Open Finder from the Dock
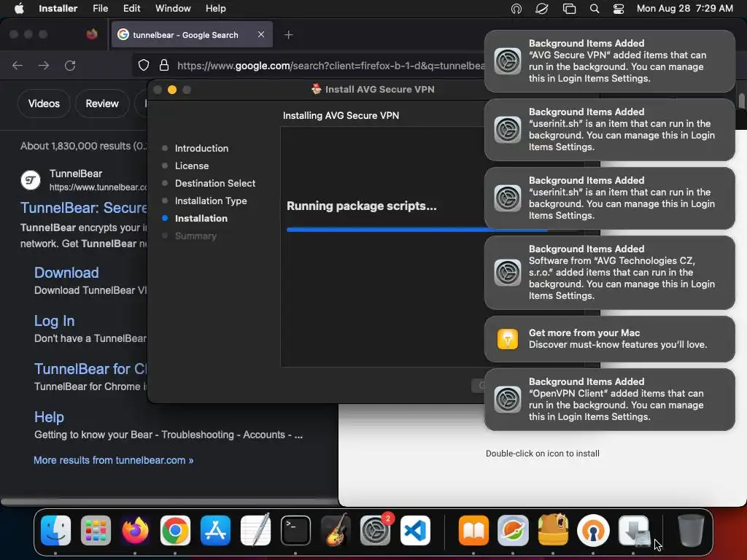Screen dimensions: 747x560 click(55, 531)
